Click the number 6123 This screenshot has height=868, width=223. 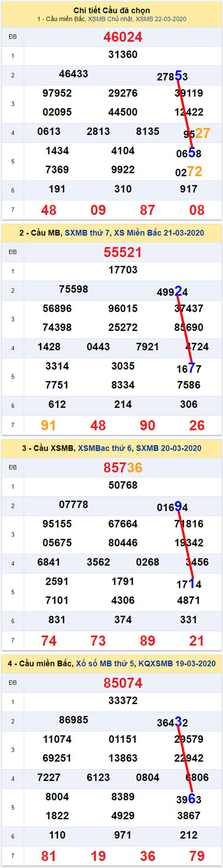pos(98,777)
